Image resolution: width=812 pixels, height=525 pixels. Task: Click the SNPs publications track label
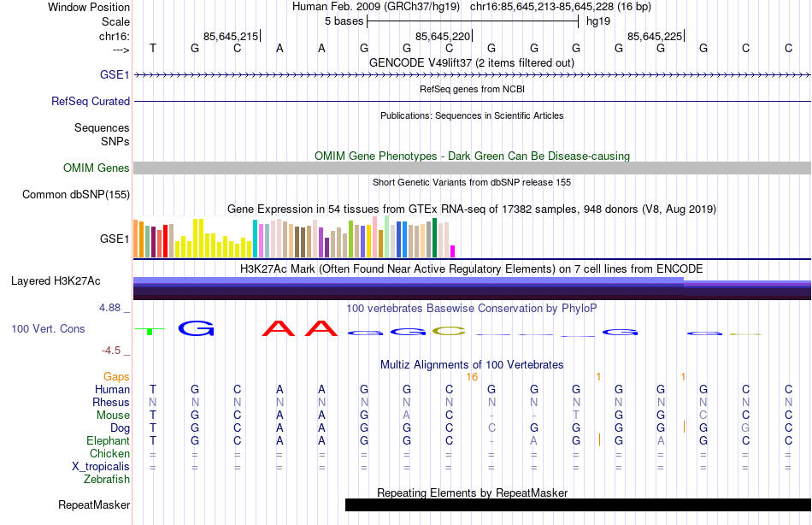coord(115,141)
